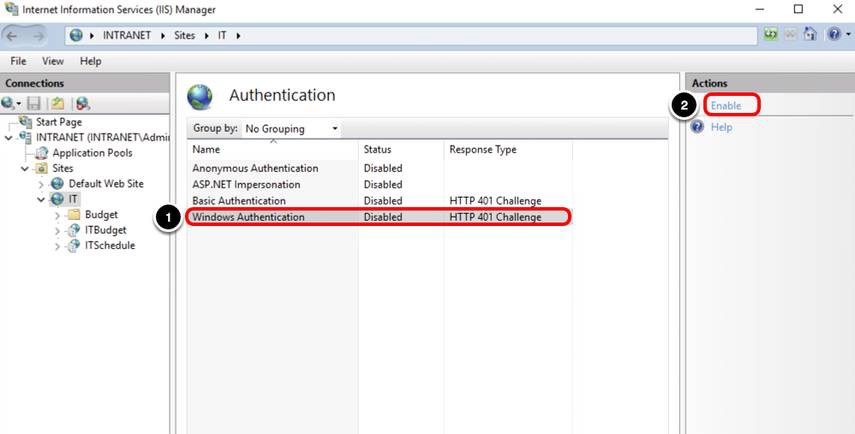The image size is (855, 434).
Task: Open the File menu
Action: [x=18, y=61]
